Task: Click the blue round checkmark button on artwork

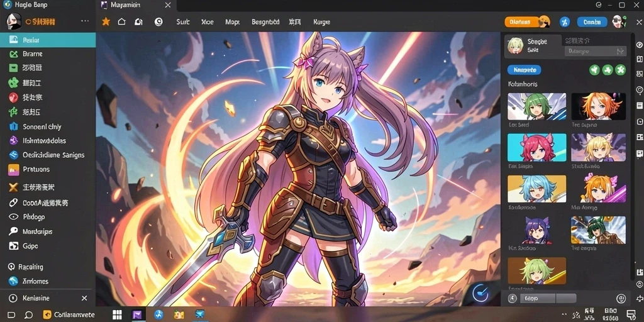Action: [480, 292]
